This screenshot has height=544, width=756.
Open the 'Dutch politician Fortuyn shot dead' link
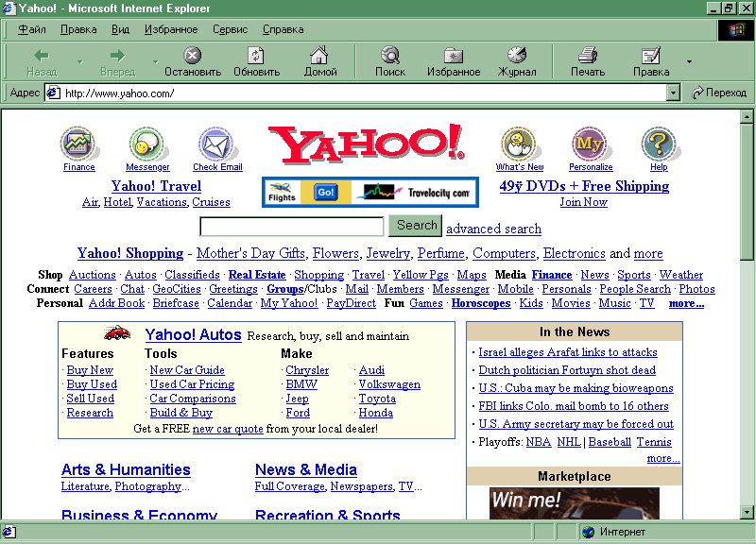(x=566, y=370)
